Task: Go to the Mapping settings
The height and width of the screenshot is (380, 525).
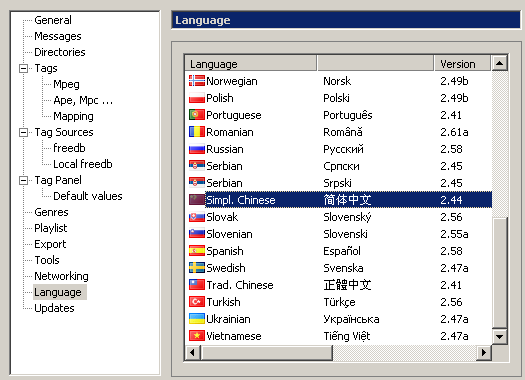Action: pos(73,116)
